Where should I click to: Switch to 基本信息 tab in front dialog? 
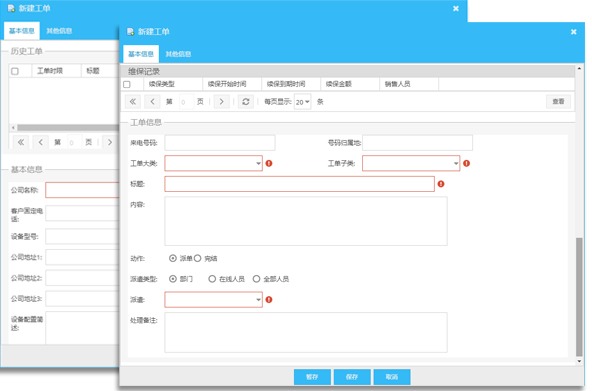(141, 54)
